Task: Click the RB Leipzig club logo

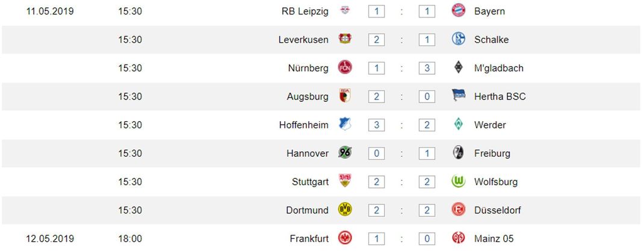Action: [345, 11]
